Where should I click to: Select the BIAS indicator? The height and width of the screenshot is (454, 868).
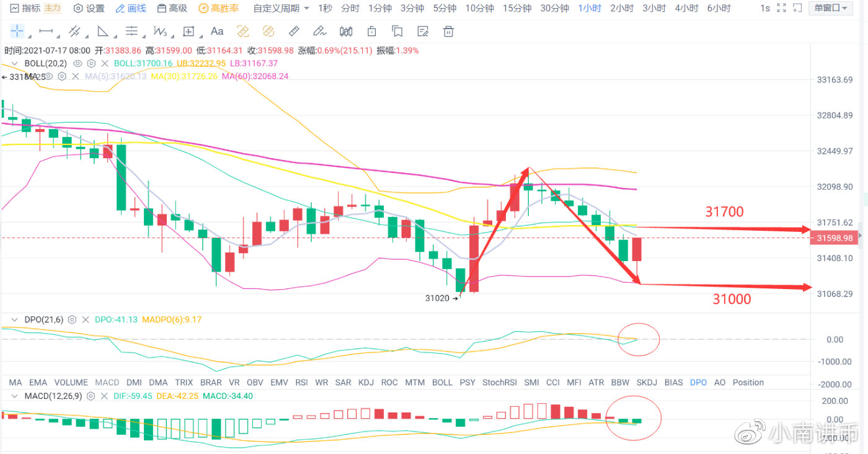pos(673,382)
